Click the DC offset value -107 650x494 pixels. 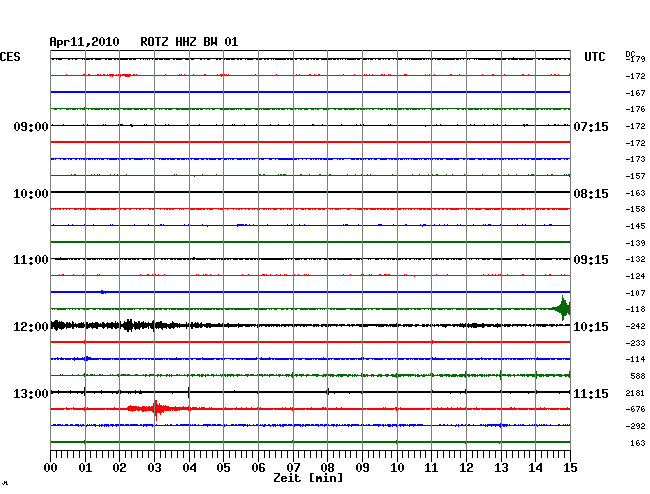[x=635, y=293]
